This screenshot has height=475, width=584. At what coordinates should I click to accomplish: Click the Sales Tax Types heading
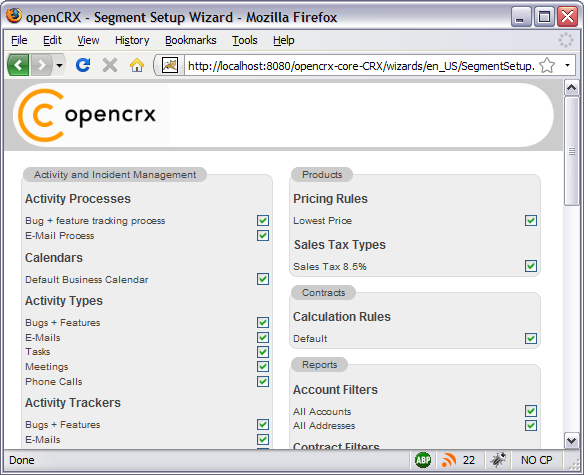(x=340, y=245)
